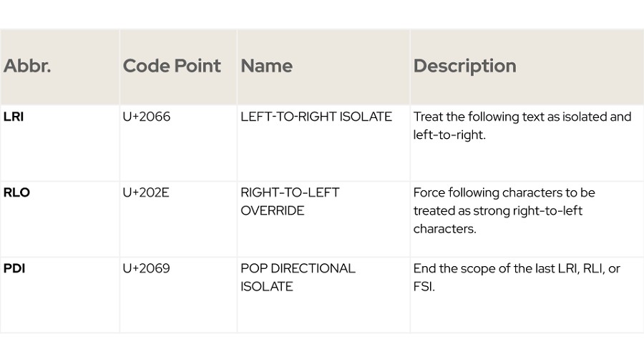The image size is (644, 362).
Task: Click the LRI abbreviation cell
Action: coord(14,117)
